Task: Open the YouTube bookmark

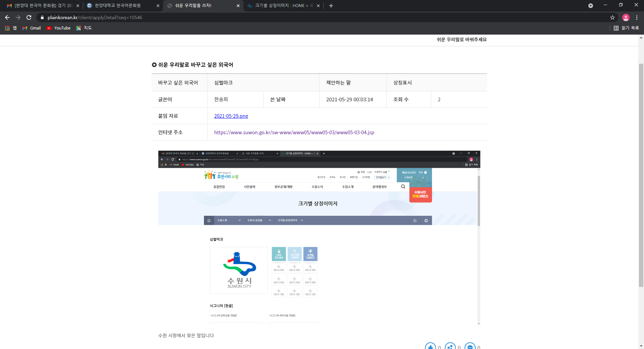Action: pos(59,28)
